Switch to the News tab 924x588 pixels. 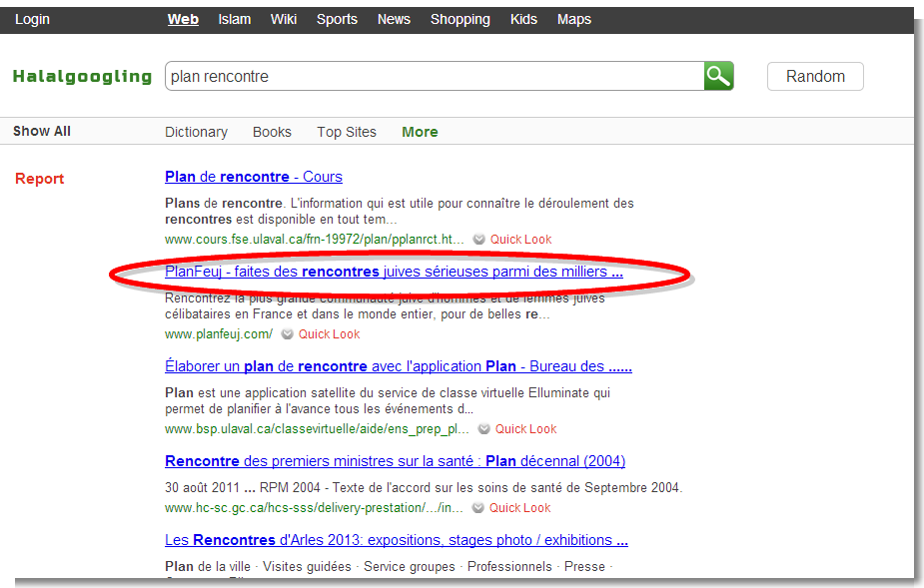pyautogui.click(x=394, y=19)
